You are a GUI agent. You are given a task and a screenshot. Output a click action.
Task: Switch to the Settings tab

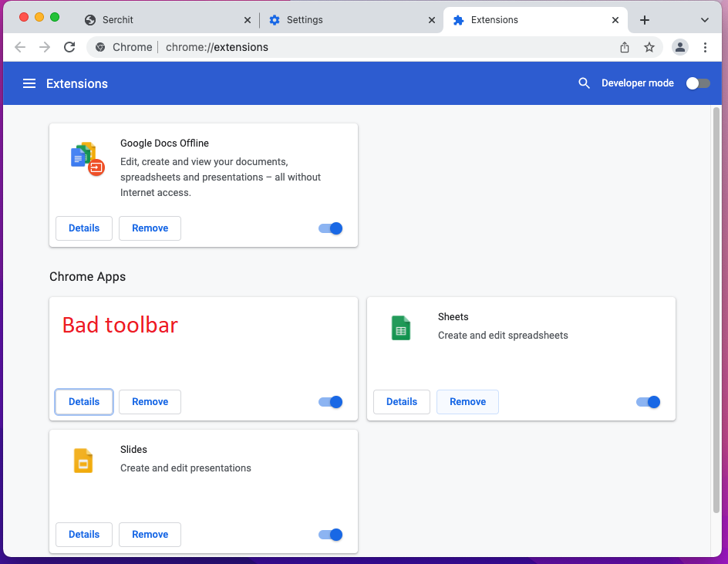[x=351, y=20]
